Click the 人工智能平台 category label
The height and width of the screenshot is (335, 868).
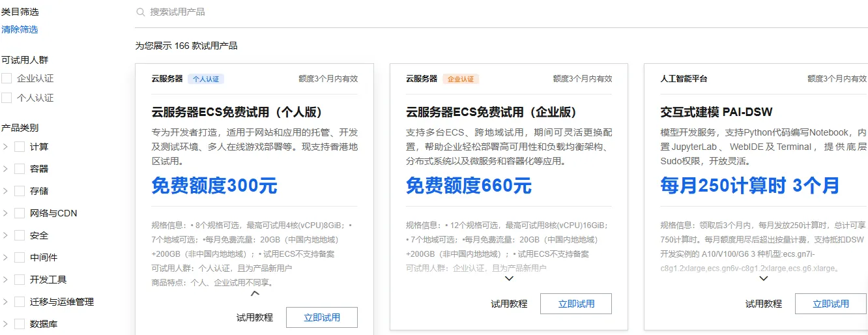point(684,79)
